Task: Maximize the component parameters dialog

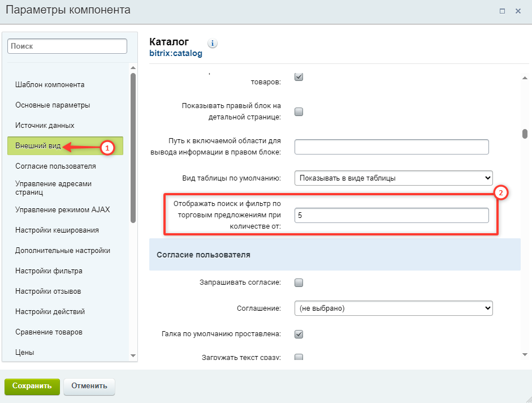Action: (x=502, y=11)
